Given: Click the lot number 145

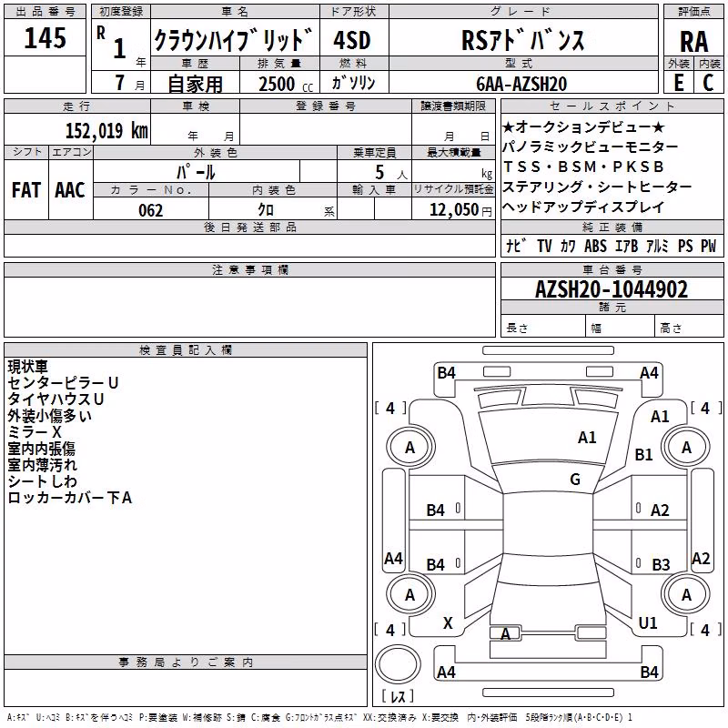Looking at the screenshot, I should click(45, 38).
